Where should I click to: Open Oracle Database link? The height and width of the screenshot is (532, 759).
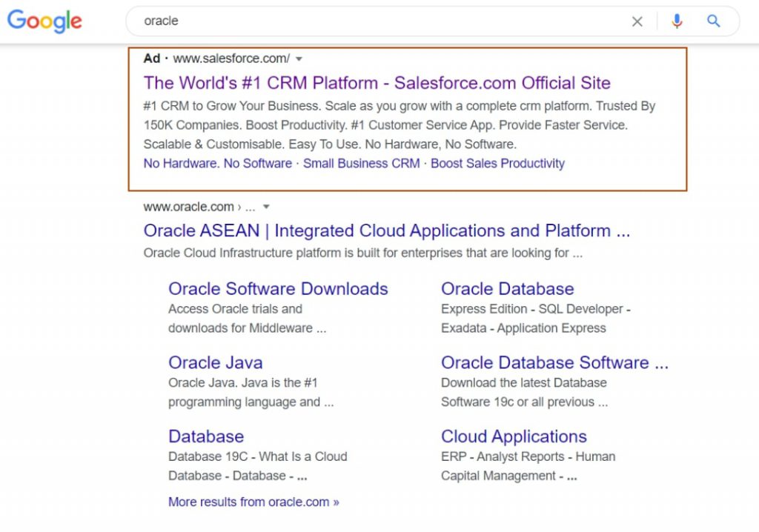pyautogui.click(x=507, y=289)
